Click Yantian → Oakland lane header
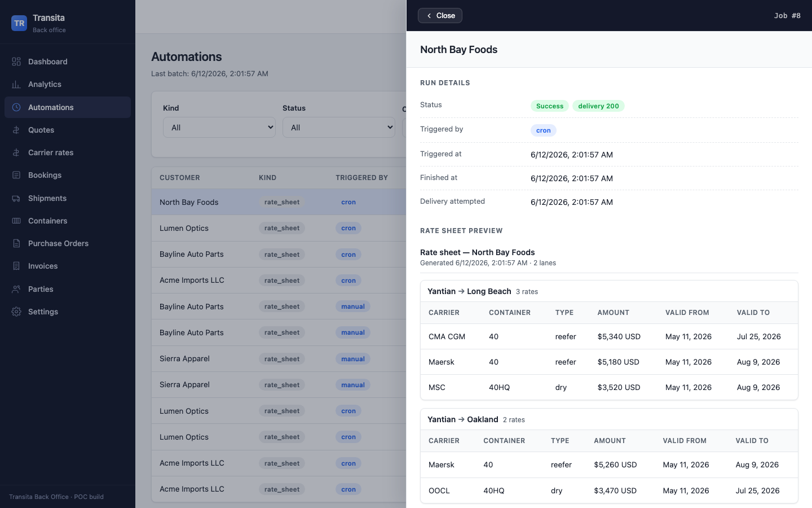The height and width of the screenshot is (508, 812). 463,419
